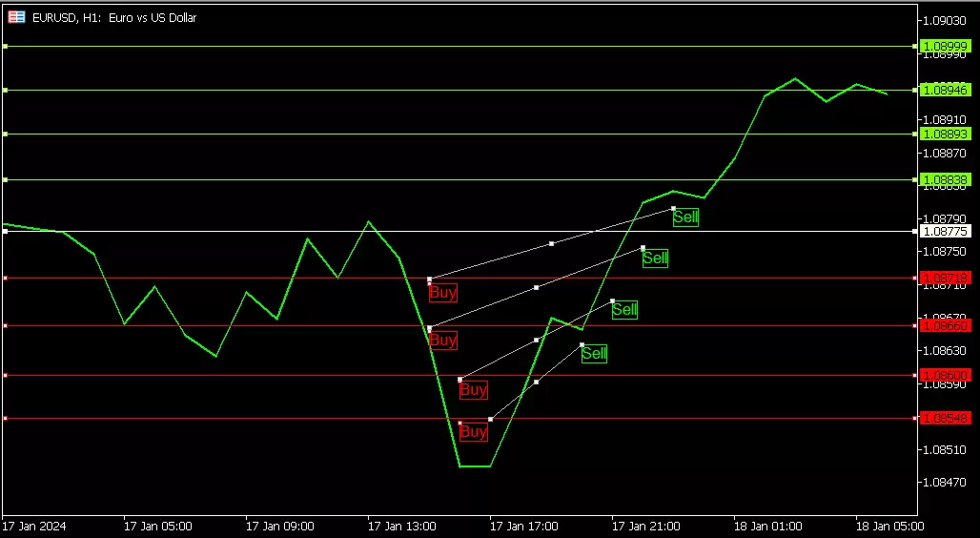Click the 18 Jan 05:00 time label

[888, 526]
